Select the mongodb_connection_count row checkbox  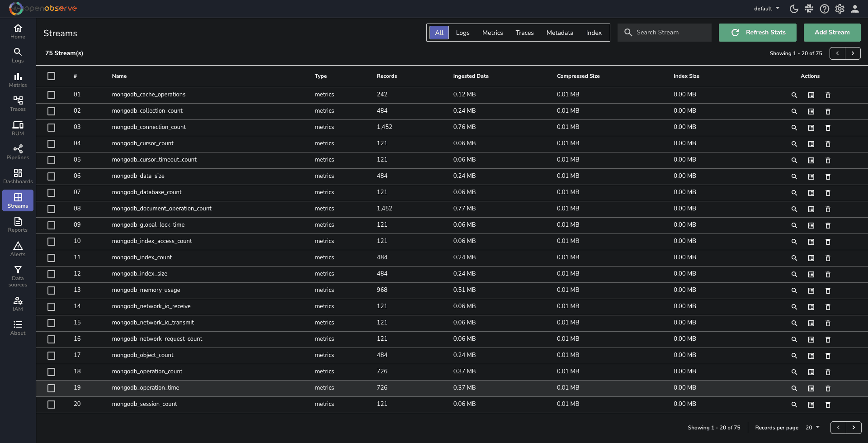point(52,128)
